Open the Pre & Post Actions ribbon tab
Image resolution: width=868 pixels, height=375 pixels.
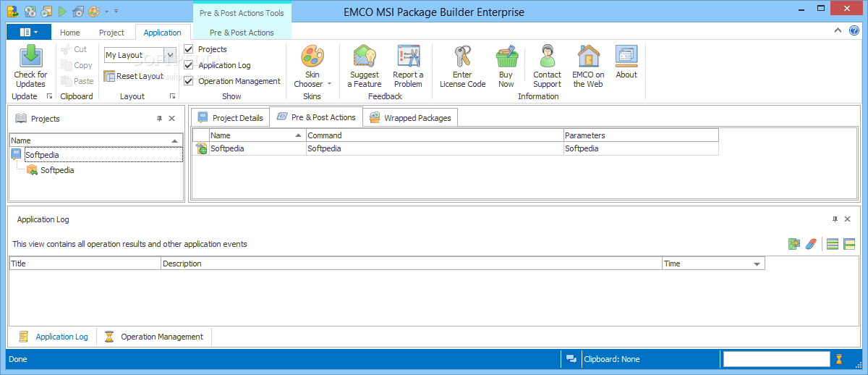pos(242,33)
